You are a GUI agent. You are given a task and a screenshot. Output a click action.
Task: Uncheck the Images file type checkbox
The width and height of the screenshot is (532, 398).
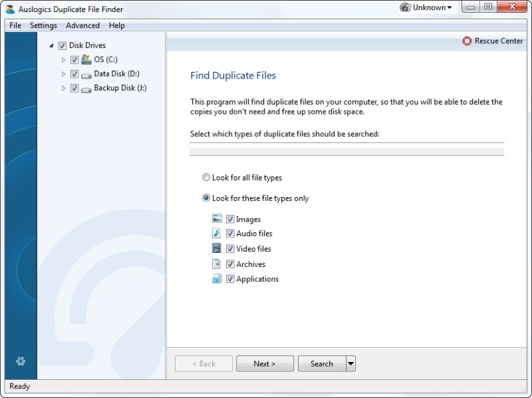[230, 219]
